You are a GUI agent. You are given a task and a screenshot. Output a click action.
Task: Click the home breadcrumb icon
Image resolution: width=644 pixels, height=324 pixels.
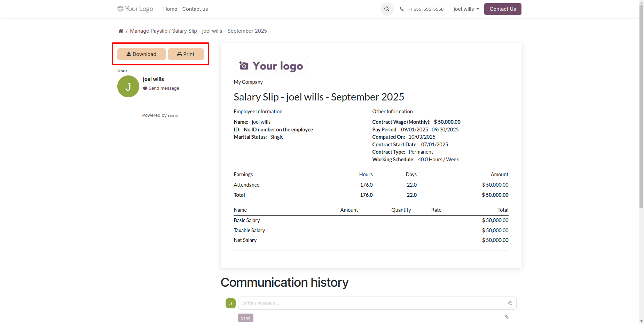[121, 31]
